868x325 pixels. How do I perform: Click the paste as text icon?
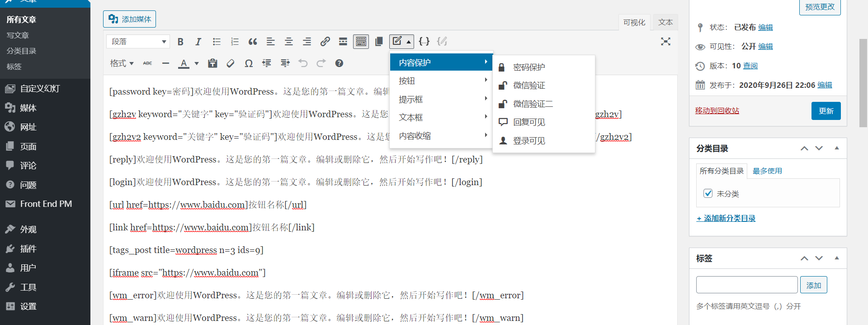point(212,63)
